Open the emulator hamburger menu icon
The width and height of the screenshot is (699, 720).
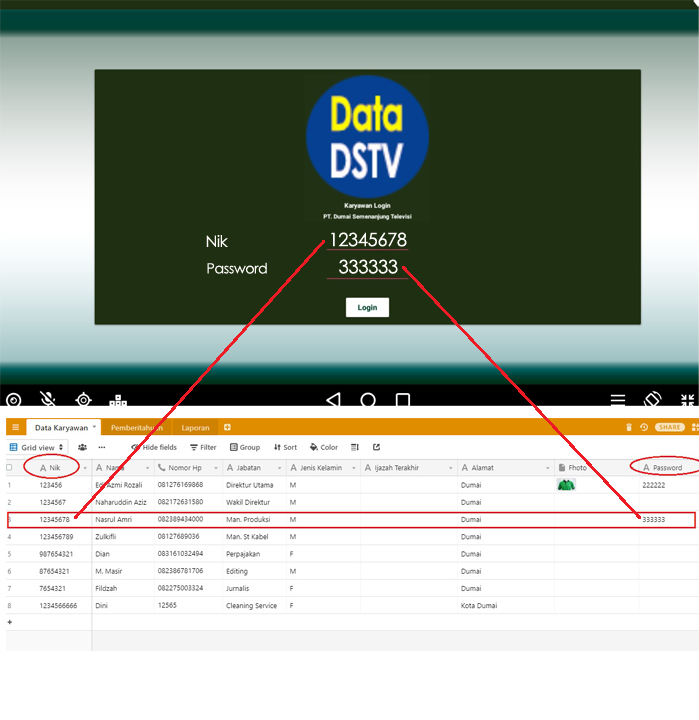click(618, 400)
